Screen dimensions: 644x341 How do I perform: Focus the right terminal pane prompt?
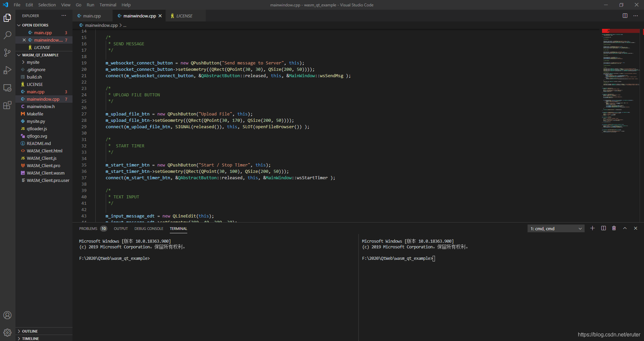398,258
